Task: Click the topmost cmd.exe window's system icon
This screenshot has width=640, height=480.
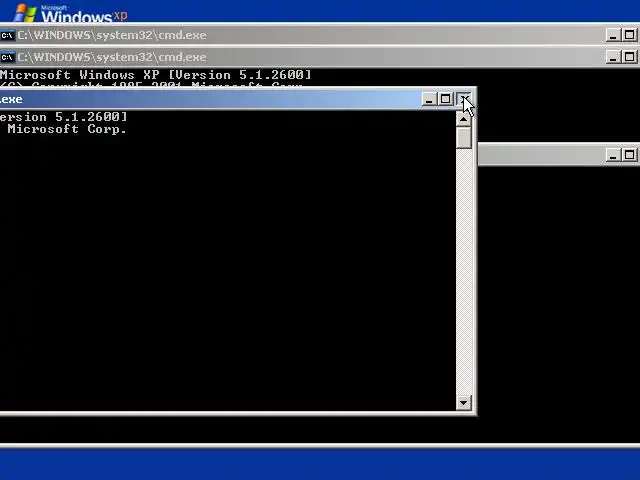Action: point(7,36)
